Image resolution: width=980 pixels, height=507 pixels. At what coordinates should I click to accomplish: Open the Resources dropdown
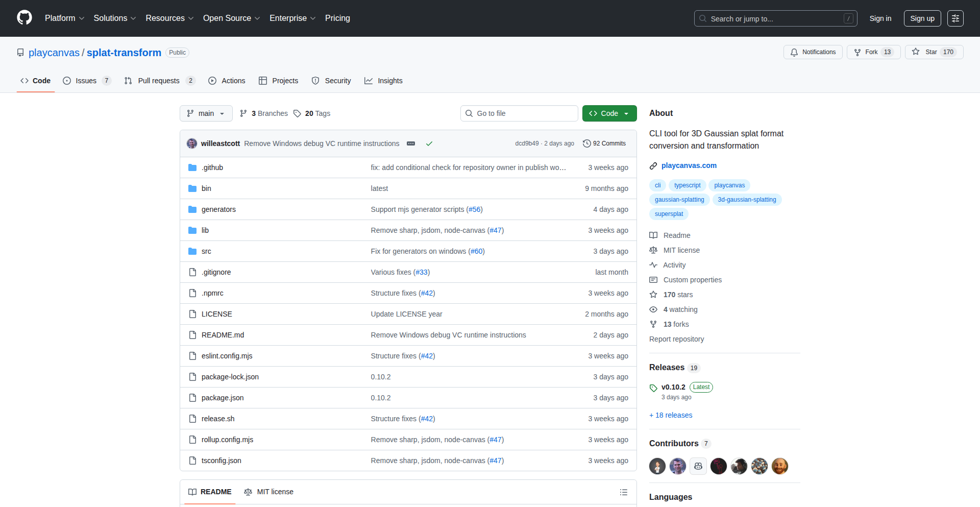click(x=169, y=18)
